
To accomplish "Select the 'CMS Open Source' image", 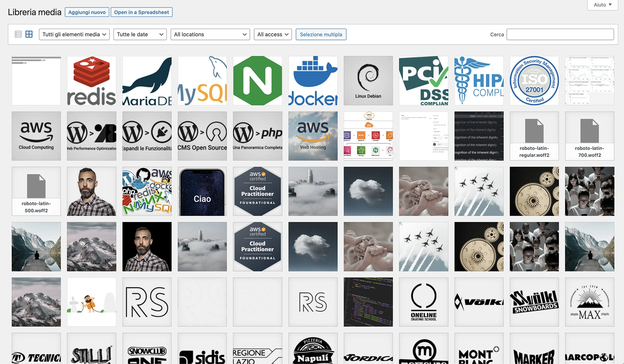I will pos(202,136).
